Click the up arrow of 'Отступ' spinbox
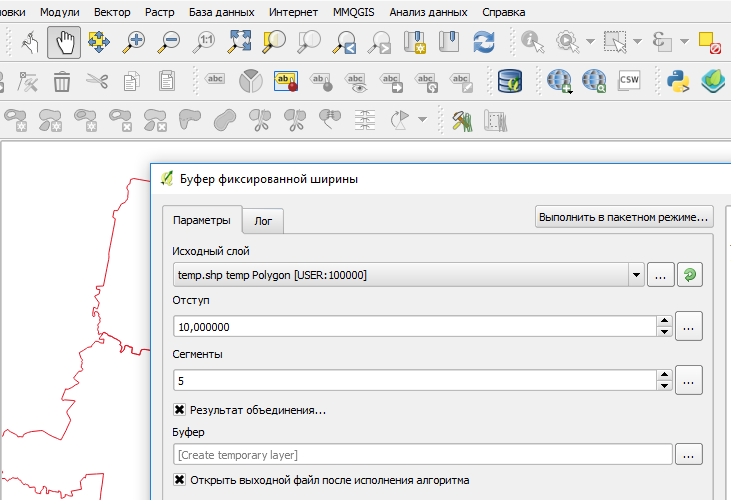 point(664,321)
